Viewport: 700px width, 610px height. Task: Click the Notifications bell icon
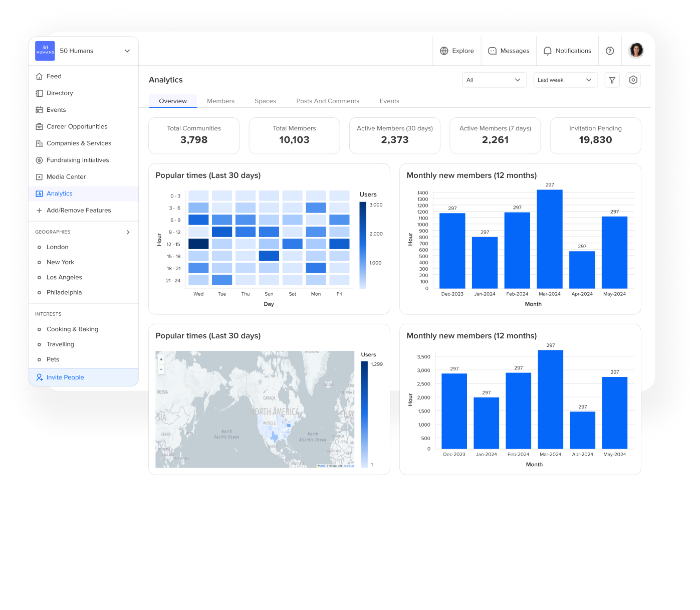click(x=548, y=51)
